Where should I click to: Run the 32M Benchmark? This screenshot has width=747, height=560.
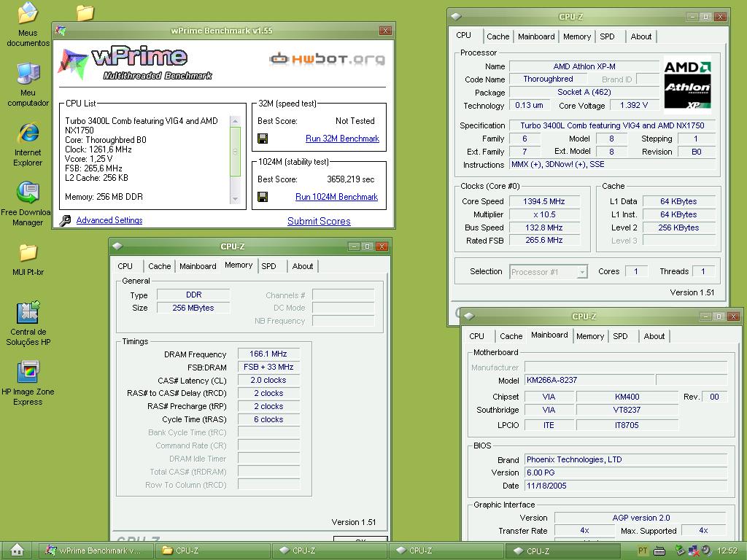(x=342, y=139)
